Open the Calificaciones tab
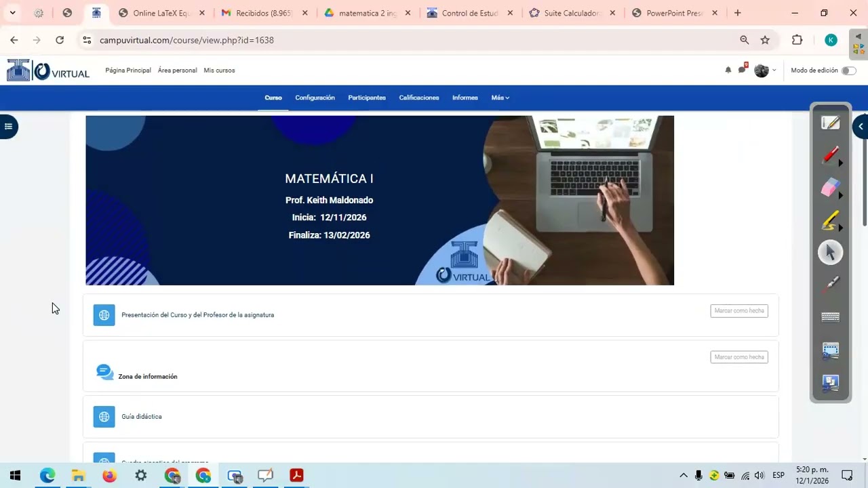 [x=419, y=98]
